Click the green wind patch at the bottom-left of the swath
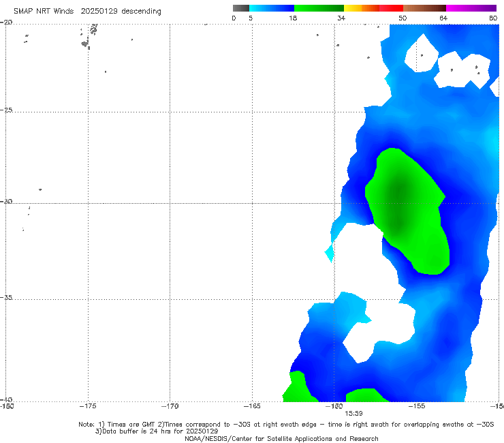This screenshot has width=504, height=443. [x=299, y=386]
